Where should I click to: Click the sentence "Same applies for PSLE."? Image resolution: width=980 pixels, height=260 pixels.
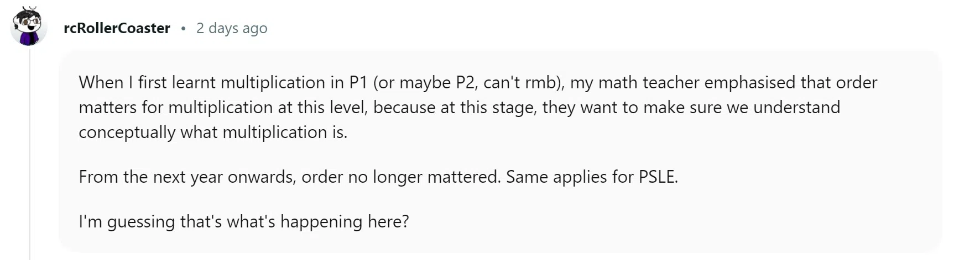pos(591,177)
